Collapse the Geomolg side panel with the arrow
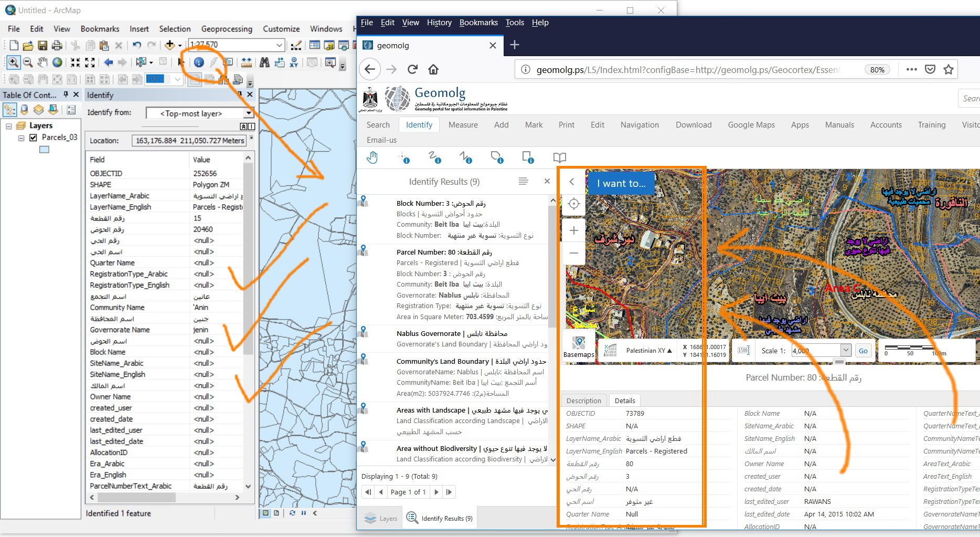This screenshot has height=537, width=980. pyautogui.click(x=572, y=182)
